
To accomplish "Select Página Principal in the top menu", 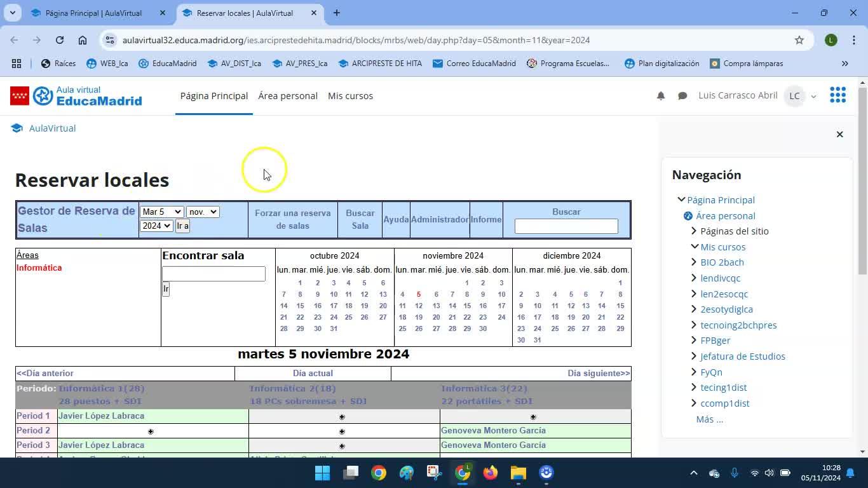I will pyautogui.click(x=214, y=96).
